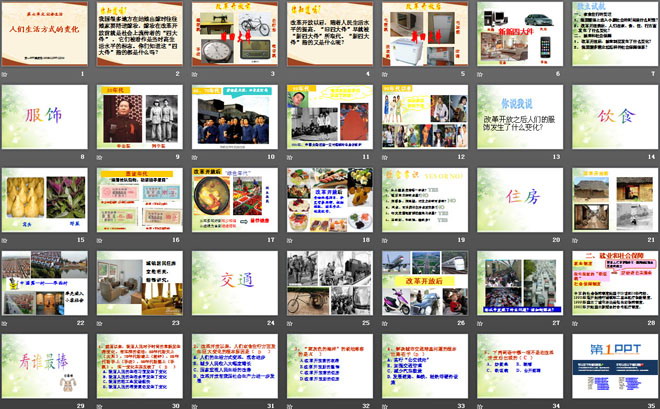The image size is (660, 409).
Task: Select slide 20 titled 住房
Action: (520, 200)
